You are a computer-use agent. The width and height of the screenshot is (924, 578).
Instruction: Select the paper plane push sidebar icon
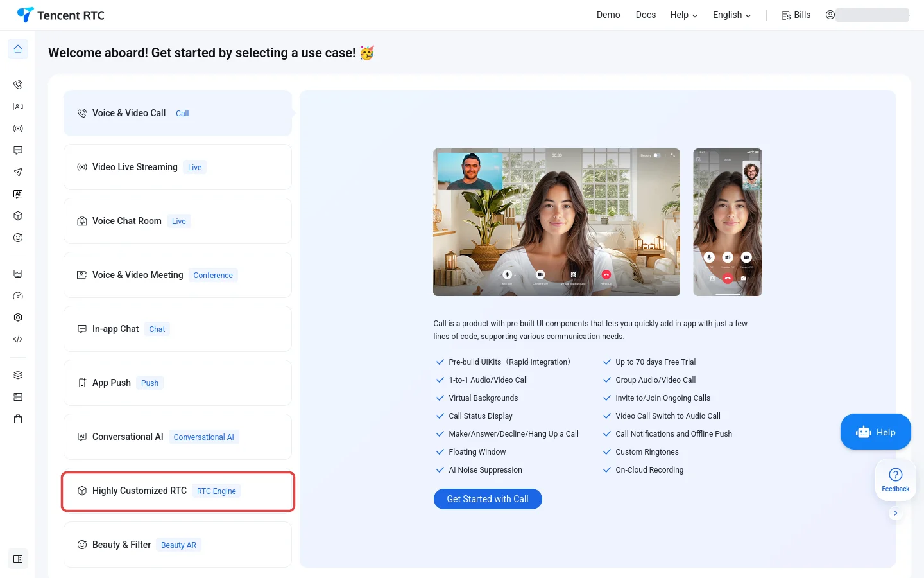click(x=18, y=172)
